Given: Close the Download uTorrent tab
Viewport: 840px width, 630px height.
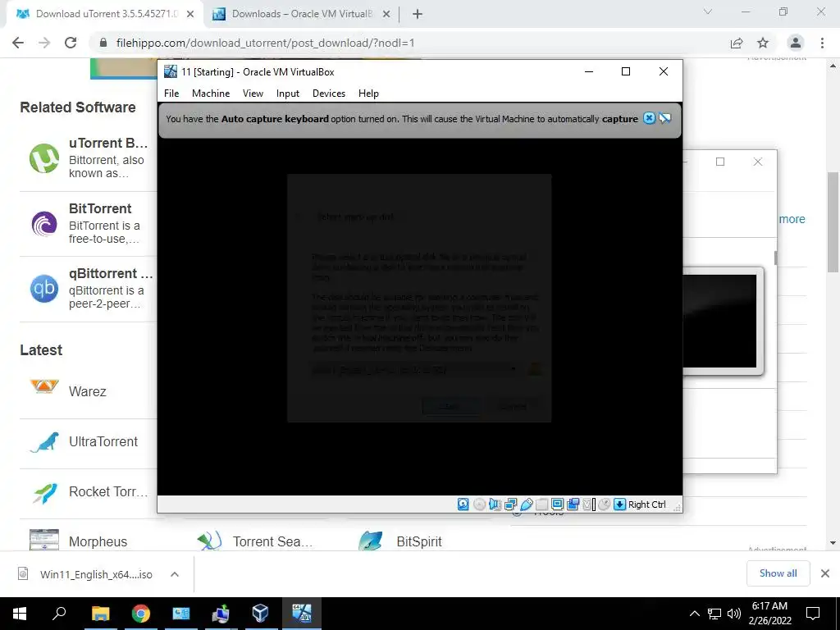Looking at the screenshot, I should click(190, 15).
